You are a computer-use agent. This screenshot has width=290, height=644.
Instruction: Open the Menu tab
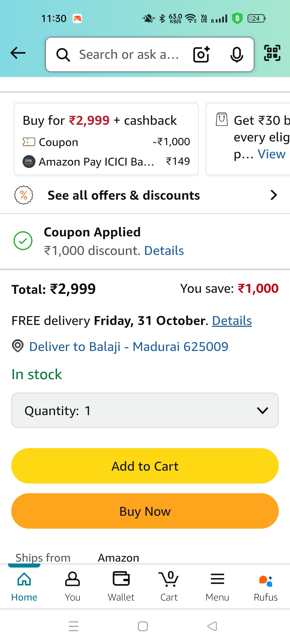pos(217,586)
